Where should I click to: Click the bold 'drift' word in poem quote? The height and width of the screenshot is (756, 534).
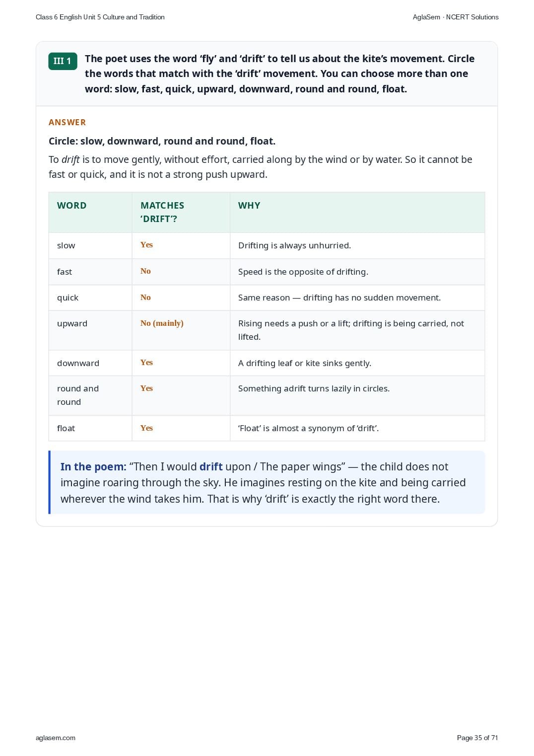pyautogui.click(x=211, y=467)
